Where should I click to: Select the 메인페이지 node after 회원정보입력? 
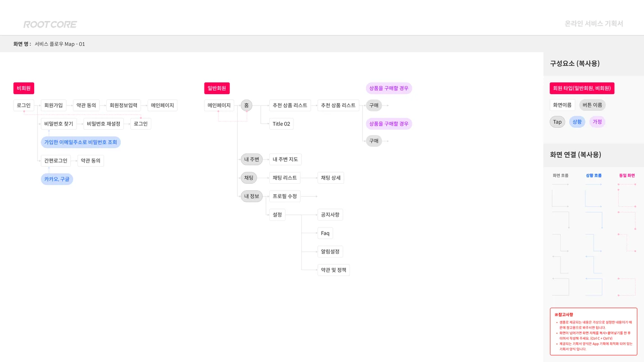pyautogui.click(x=163, y=105)
